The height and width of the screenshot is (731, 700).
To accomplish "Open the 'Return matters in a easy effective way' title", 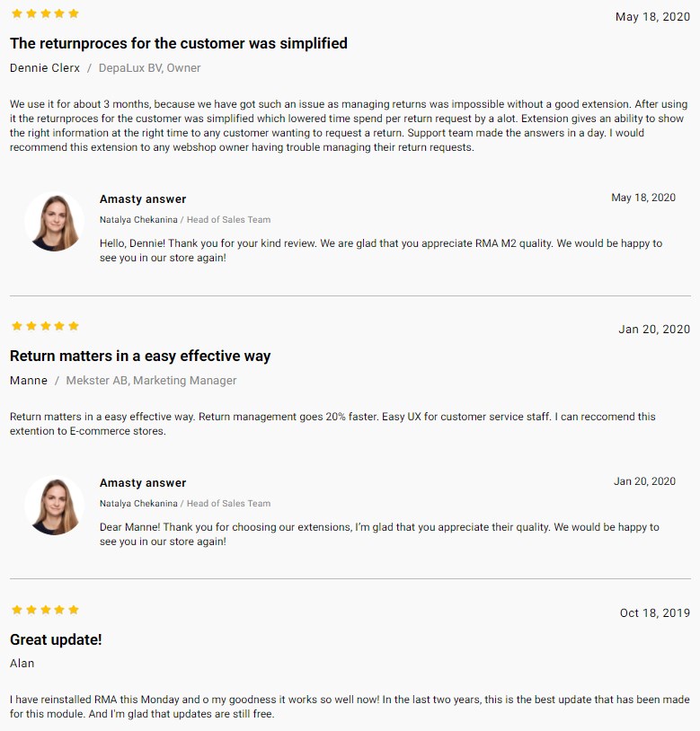I will (x=140, y=357).
